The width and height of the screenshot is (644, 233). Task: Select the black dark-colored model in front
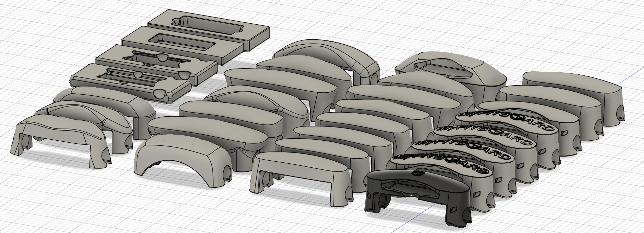tap(418, 198)
